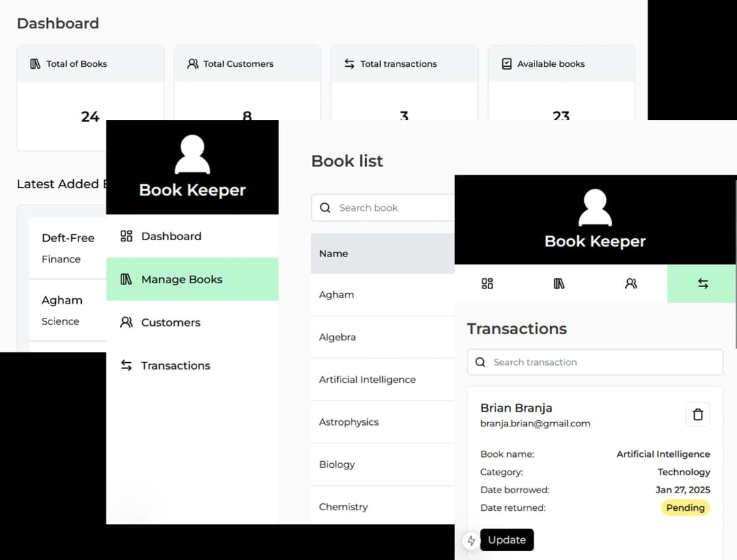Open Dashboard in the sidebar
This screenshot has width=737, height=560.
point(171,237)
